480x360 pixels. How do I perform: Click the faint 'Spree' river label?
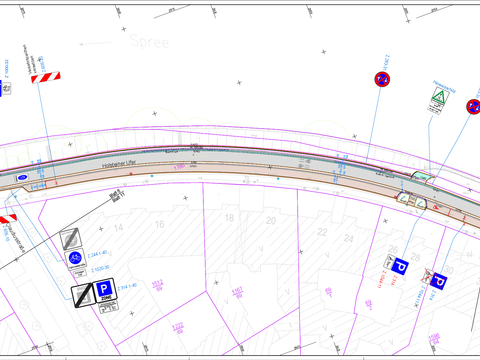click(149, 42)
